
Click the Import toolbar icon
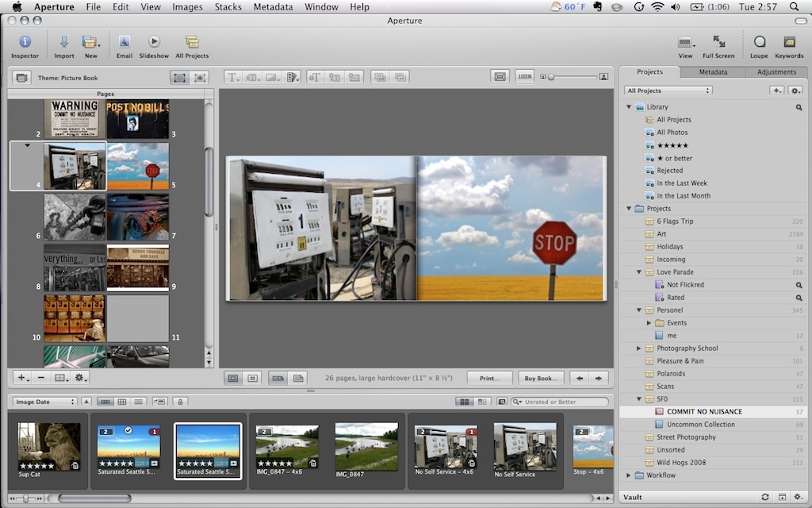point(64,42)
